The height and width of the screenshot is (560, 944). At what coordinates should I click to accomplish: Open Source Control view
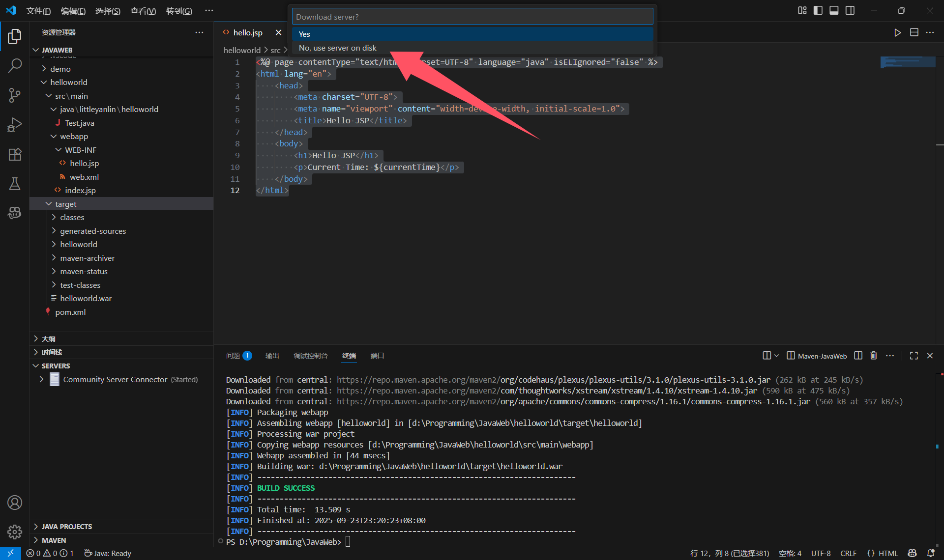(x=15, y=95)
